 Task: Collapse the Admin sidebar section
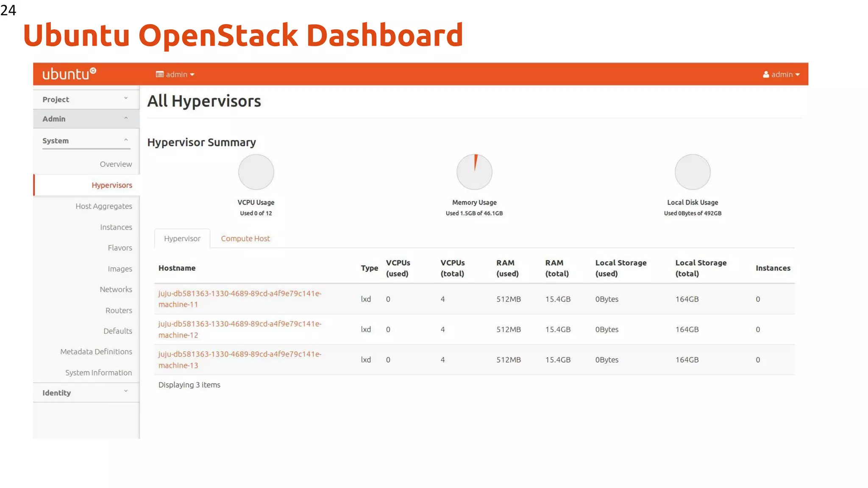point(86,119)
